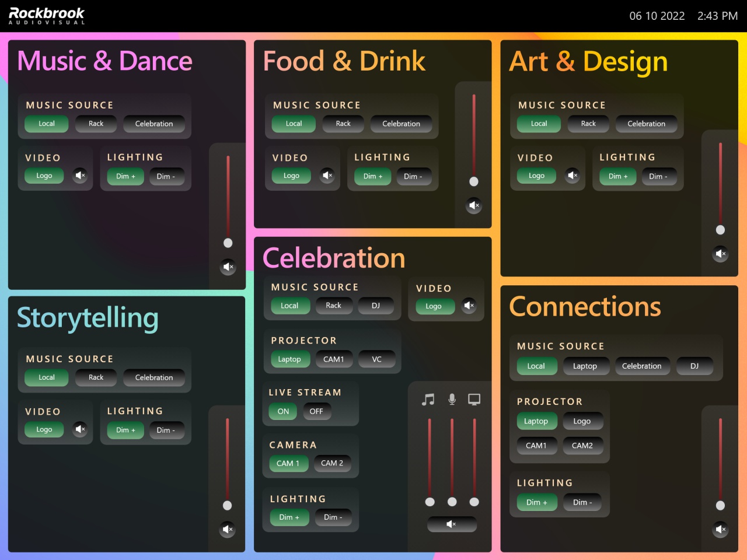Screen dimensions: 747x560
Task: Select Rack music source in Music & Dance
Action: tap(96, 124)
